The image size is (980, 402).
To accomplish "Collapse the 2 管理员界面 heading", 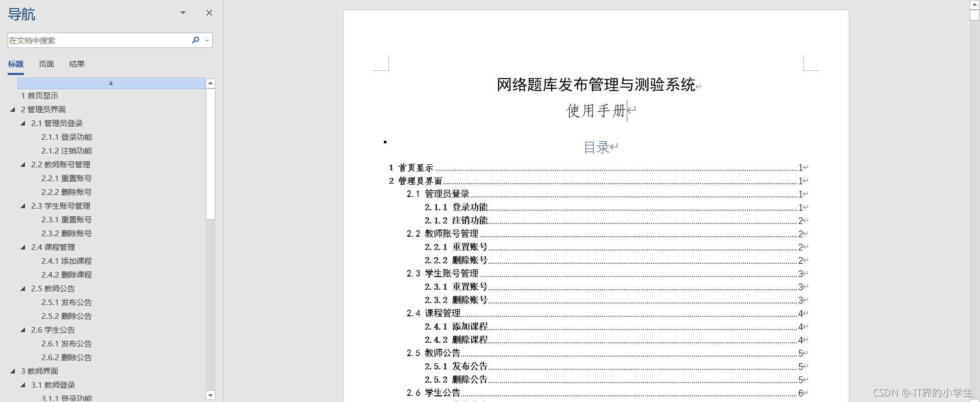I will (x=13, y=109).
